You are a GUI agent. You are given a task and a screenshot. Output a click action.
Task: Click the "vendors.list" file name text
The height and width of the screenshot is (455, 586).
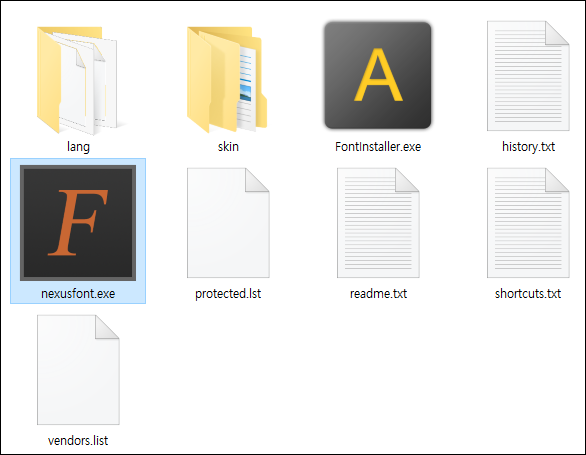click(x=78, y=440)
